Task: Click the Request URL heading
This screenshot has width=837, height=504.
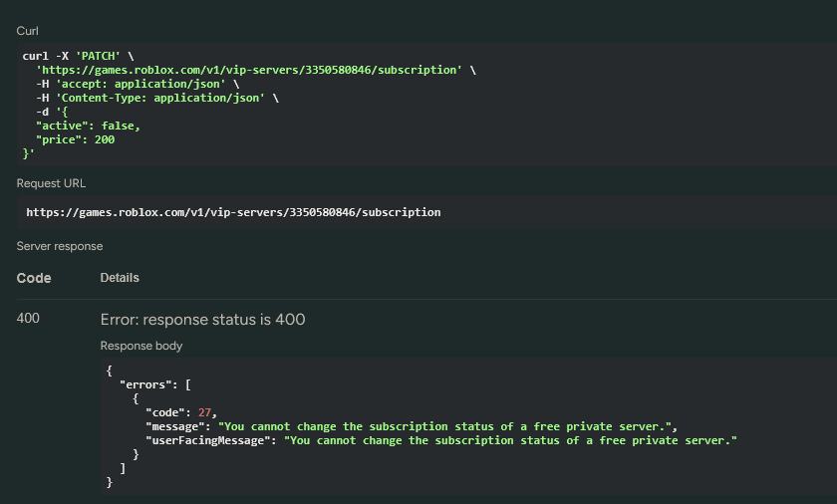Action: point(51,183)
